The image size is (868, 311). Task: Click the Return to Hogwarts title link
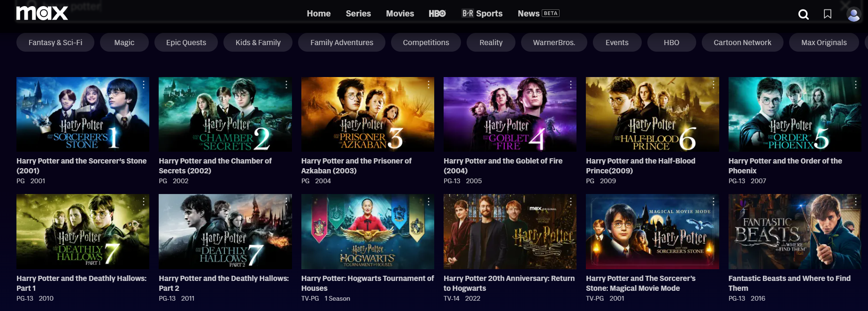pos(509,283)
